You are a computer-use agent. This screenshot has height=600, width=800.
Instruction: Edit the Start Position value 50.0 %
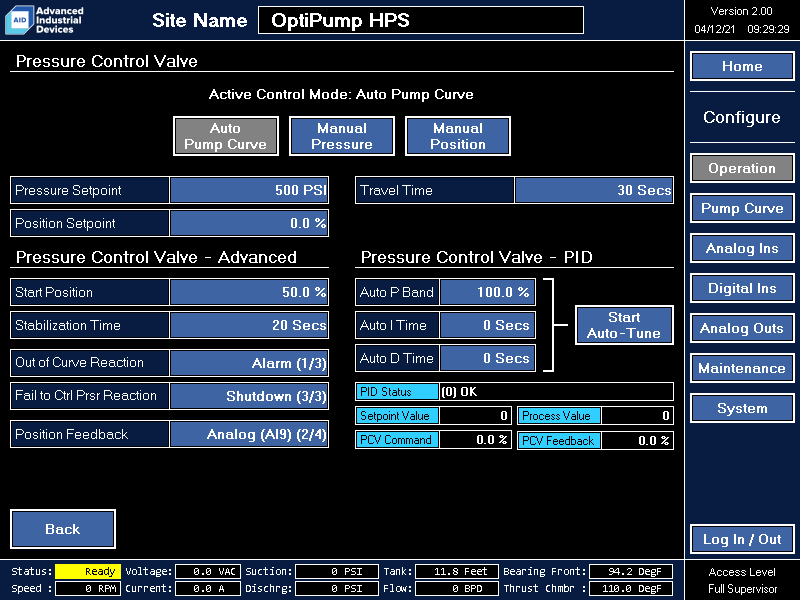[249, 292]
